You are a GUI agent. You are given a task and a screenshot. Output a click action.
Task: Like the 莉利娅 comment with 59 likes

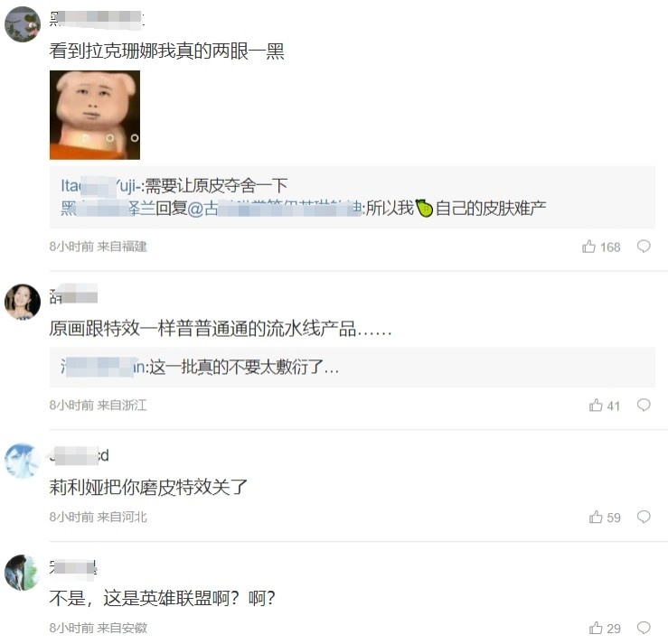(x=604, y=518)
